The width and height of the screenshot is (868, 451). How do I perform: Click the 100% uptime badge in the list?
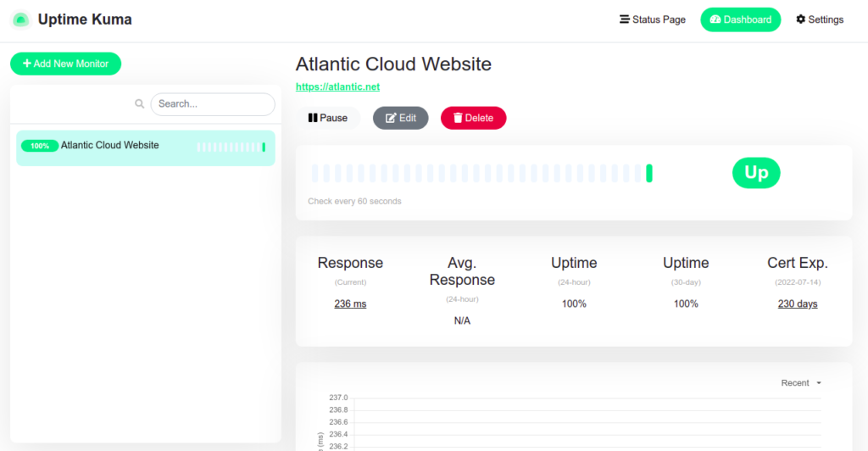(x=40, y=146)
